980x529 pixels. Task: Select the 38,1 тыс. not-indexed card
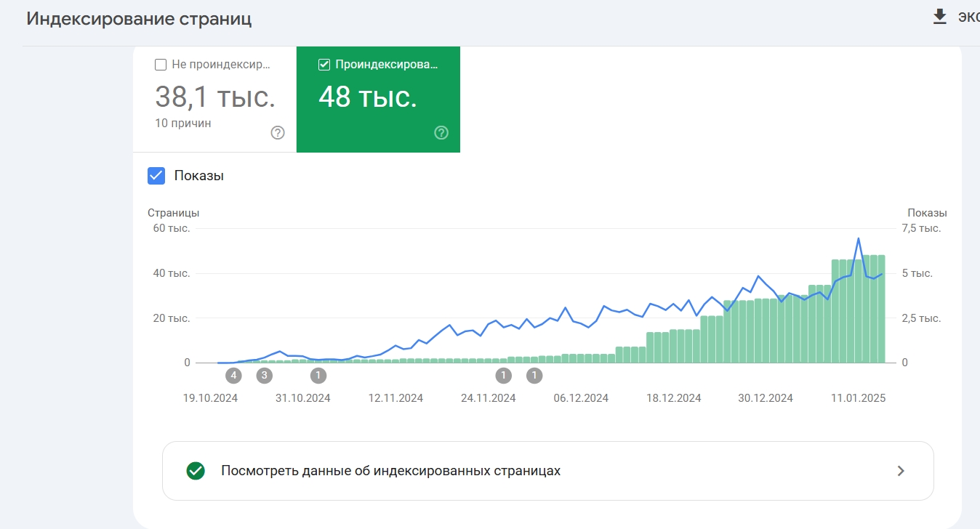(214, 98)
